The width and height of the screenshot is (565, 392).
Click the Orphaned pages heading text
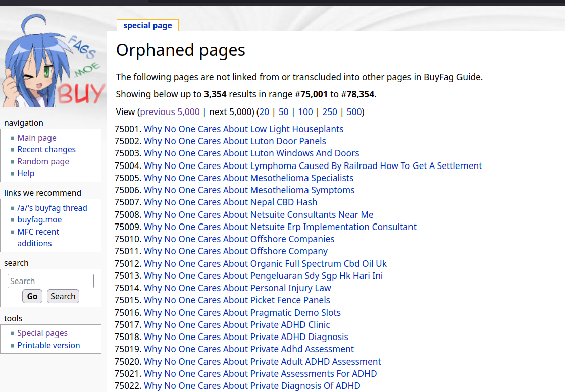tap(181, 50)
